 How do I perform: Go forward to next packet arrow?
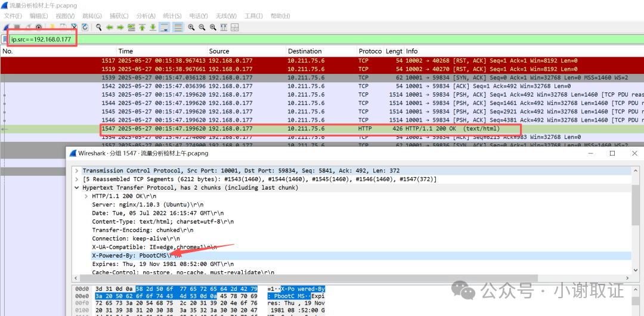coord(120,27)
